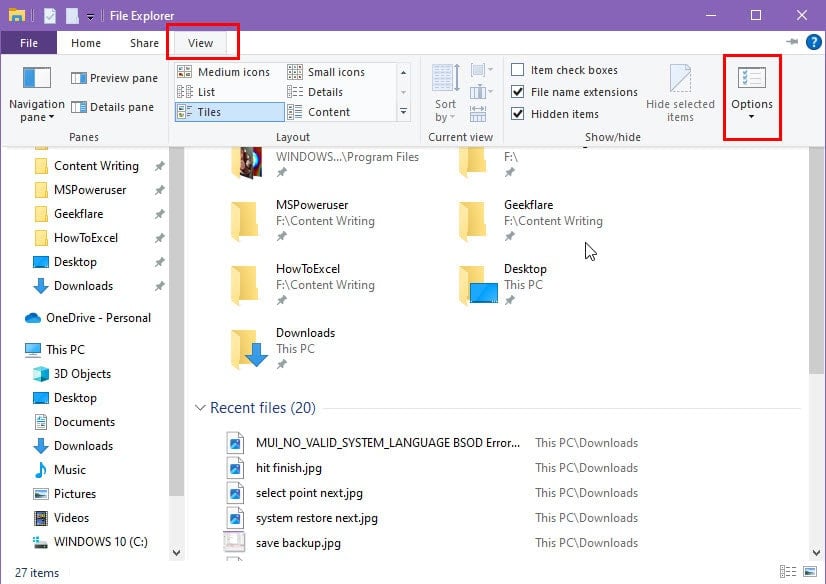Image resolution: width=826 pixels, height=584 pixels.
Task: Collapse the Recent files group
Action: [x=200, y=408]
